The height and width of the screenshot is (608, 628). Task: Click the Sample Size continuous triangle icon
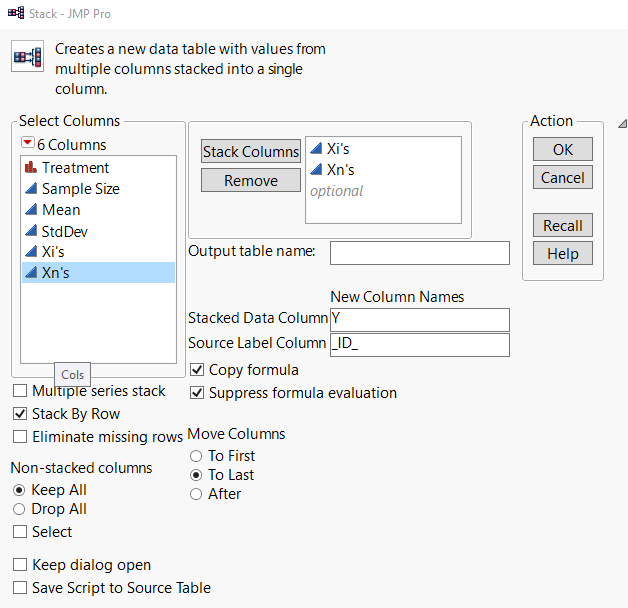(x=30, y=189)
